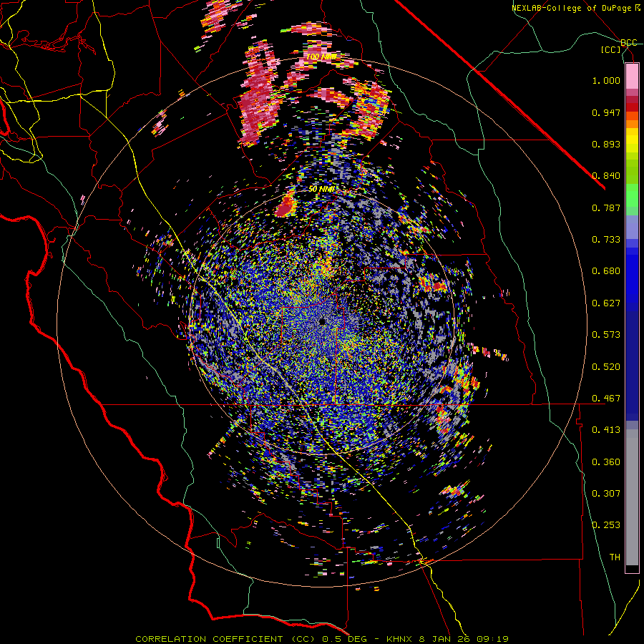Click the 0.787 legend value
The width and height of the screenshot is (644, 644).
(x=606, y=208)
